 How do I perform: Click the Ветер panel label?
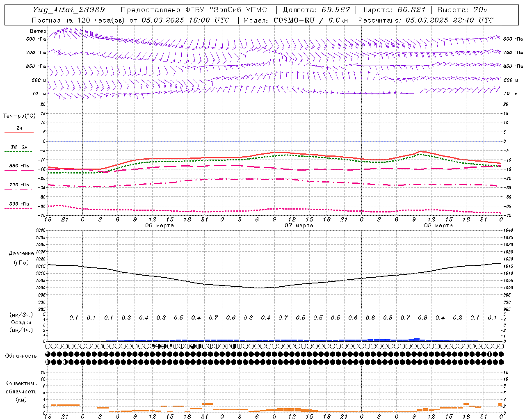pos(38,31)
